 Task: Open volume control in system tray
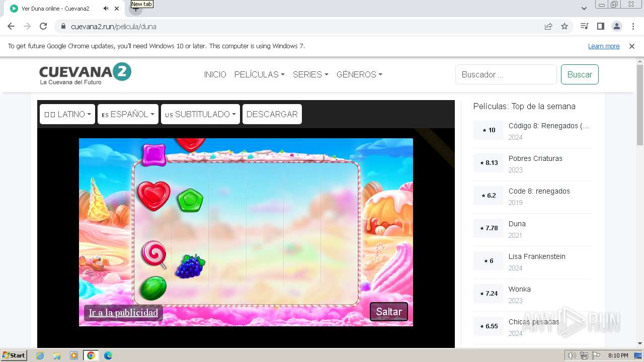tap(572, 355)
